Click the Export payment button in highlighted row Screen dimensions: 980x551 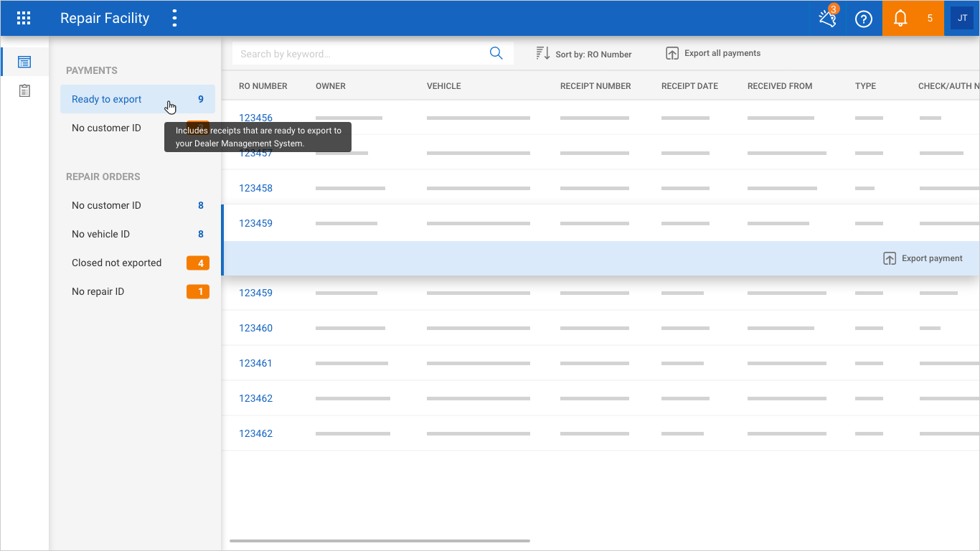click(x=923, y=258)
